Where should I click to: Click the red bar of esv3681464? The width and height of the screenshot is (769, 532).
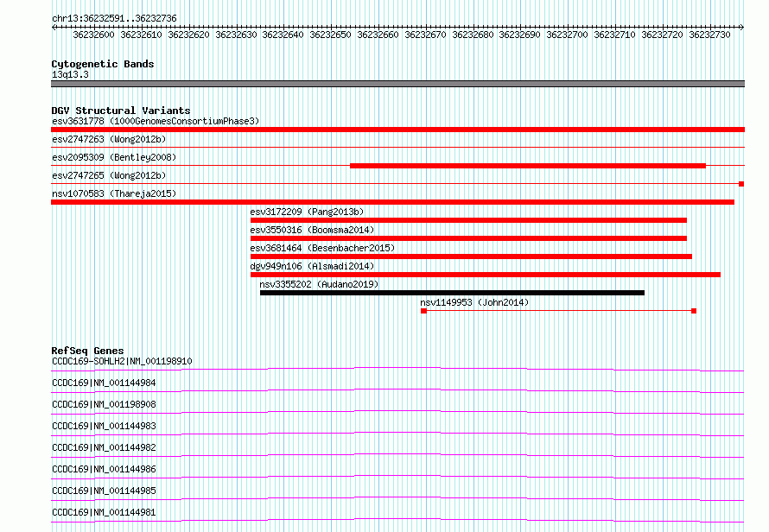[x=471, y=256]
